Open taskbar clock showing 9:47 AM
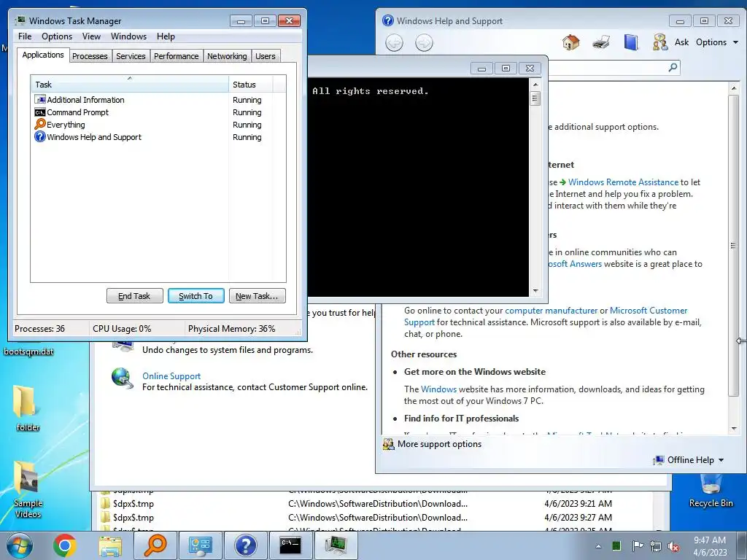The height and width of the screenshot is (560, 747). click(710, 546)
